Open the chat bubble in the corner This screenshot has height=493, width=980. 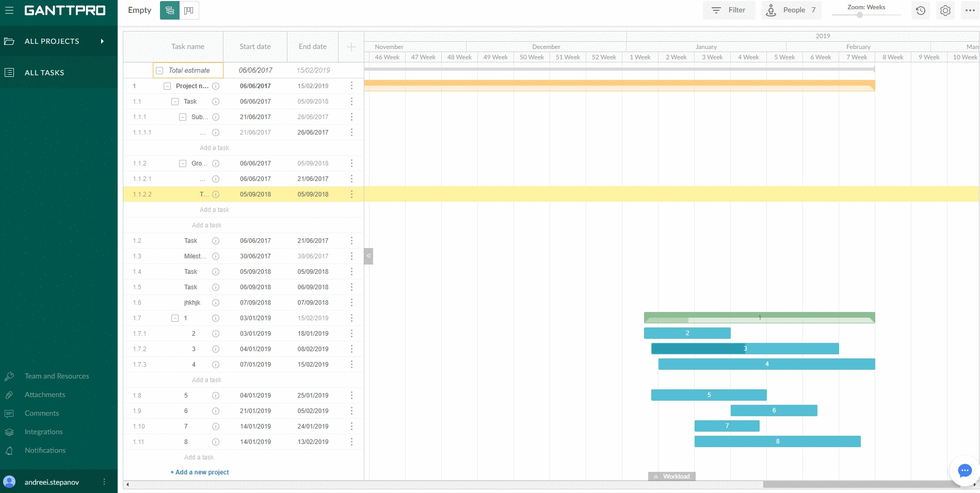pyautogui.click(x=964, y=470)
